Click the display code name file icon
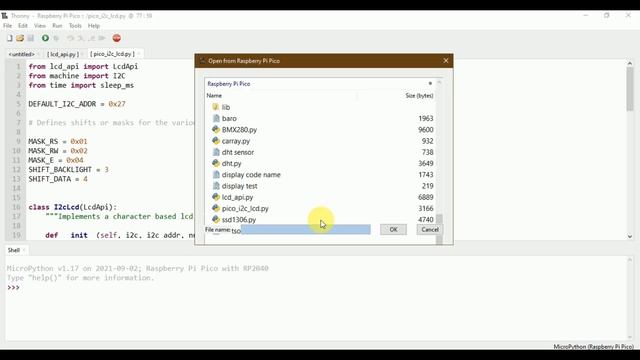 click(216, 174)
